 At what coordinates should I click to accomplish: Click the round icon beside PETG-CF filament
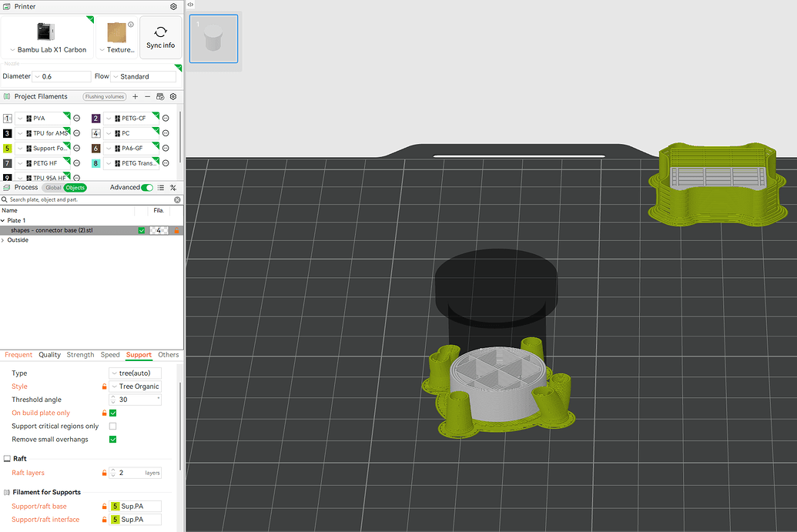click(x=166, y=119)
